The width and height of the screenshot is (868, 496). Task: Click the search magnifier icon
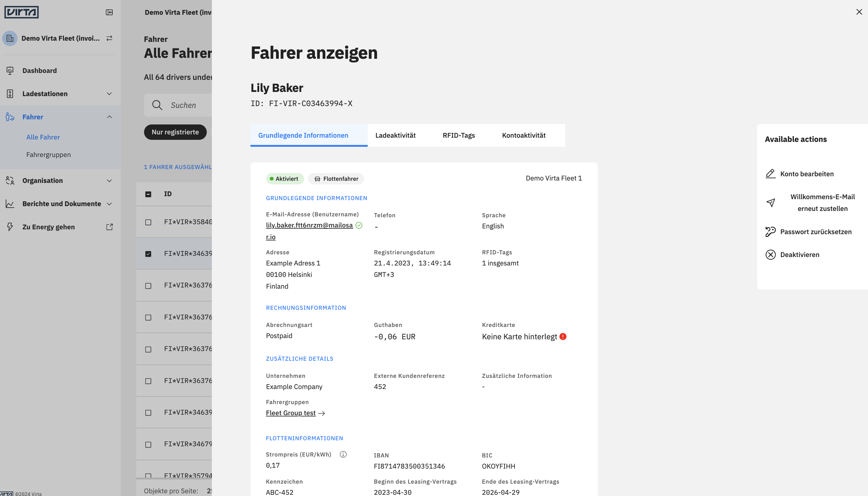(x=157, y=105)
